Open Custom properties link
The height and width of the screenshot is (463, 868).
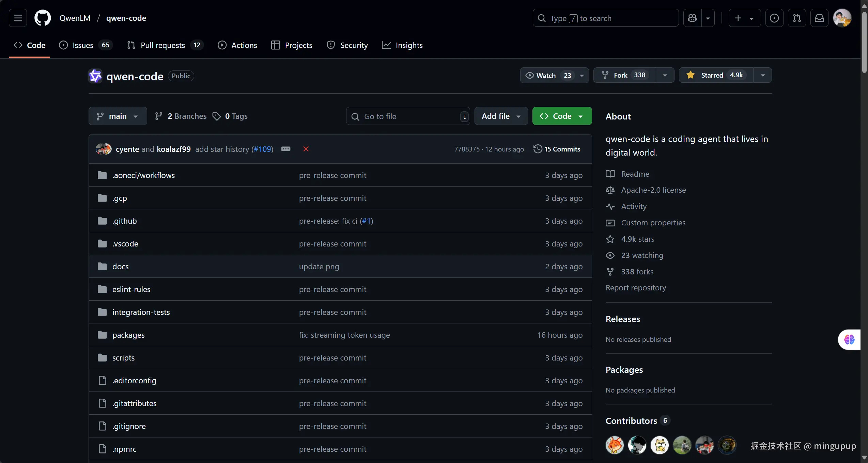646,223
